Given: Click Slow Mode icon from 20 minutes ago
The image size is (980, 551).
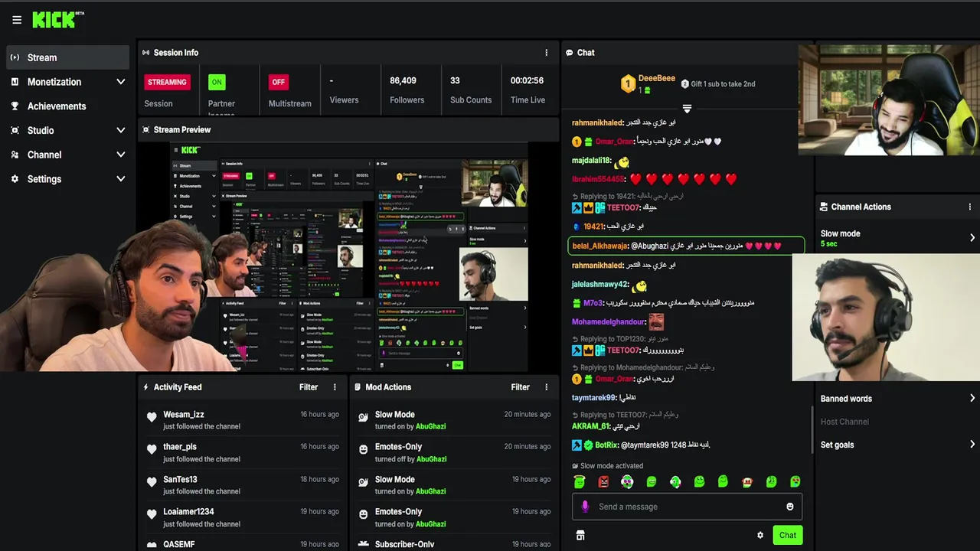Looking at the screenshot, I should tap(364, 417).
